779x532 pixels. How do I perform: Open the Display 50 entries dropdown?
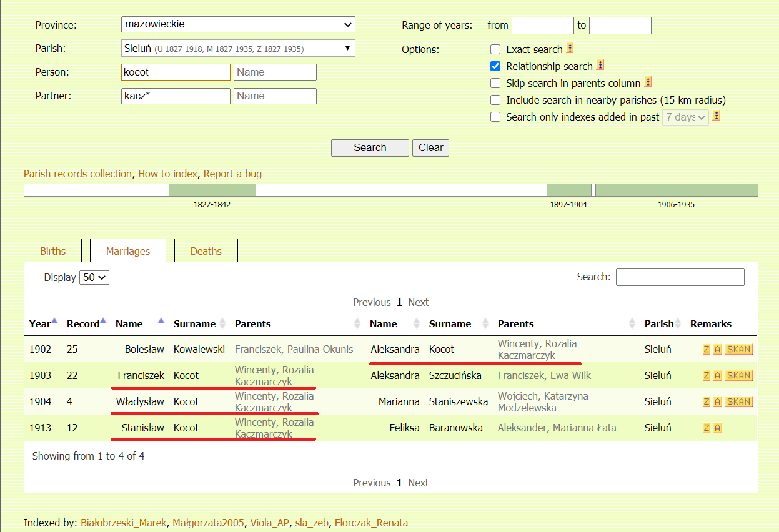tap(94, 278)
